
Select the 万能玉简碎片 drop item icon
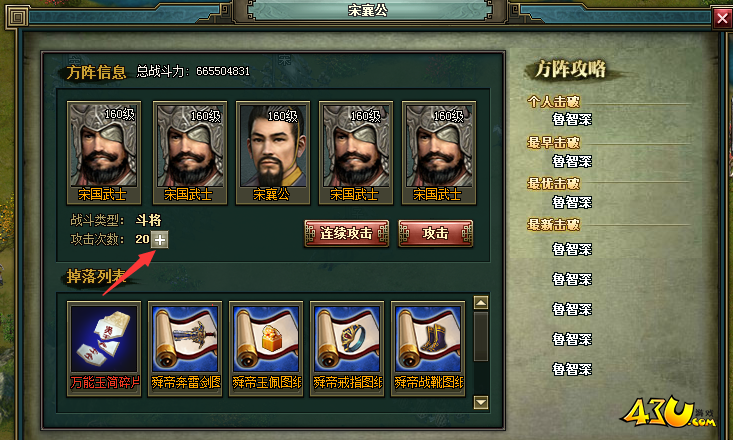click(x=104, y=339)
